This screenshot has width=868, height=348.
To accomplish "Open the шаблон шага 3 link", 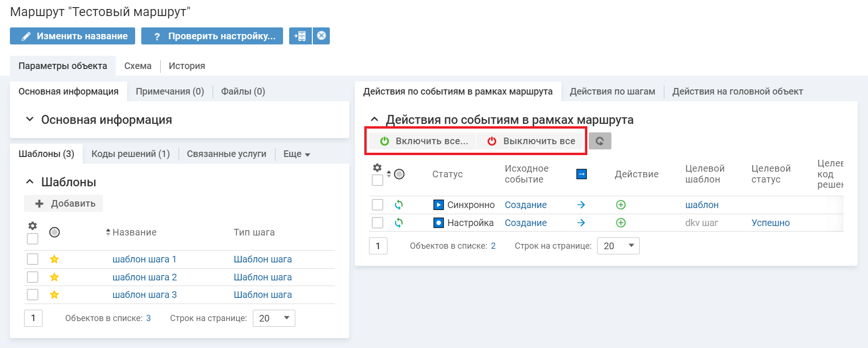I will [145, 295].
